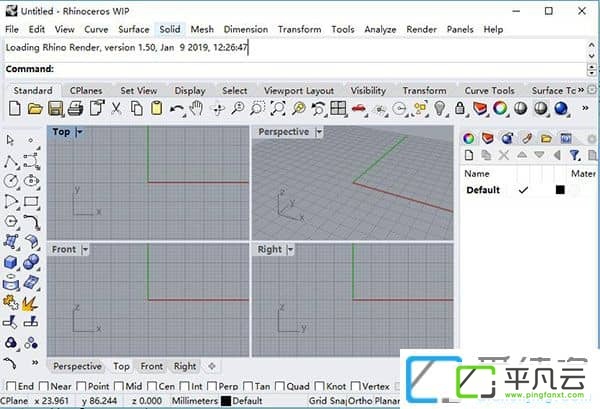Viewport: 600px width, 409px height.
Task: Click the Default layer black color swatch
Action: 560,189
